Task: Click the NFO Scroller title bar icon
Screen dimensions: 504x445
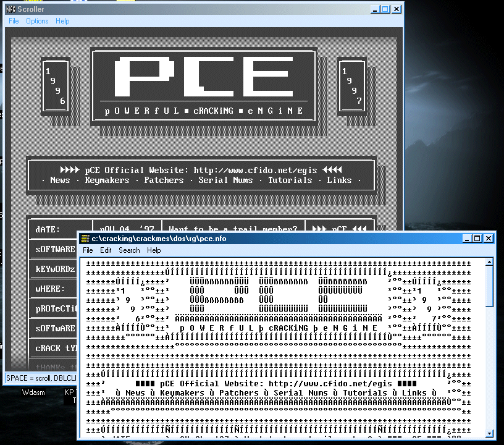Action: [x=10, y=9]
